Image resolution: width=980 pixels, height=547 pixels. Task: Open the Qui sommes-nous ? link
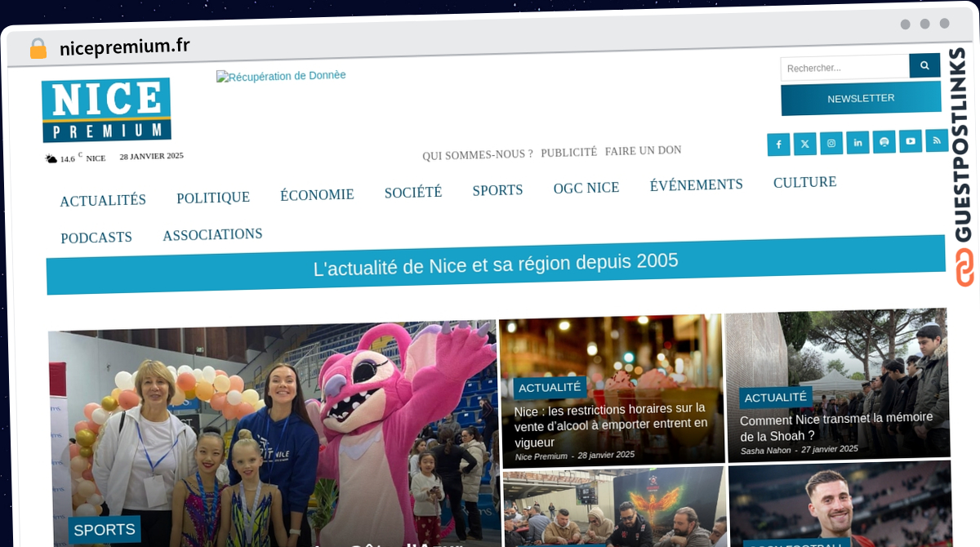point(478,154)
